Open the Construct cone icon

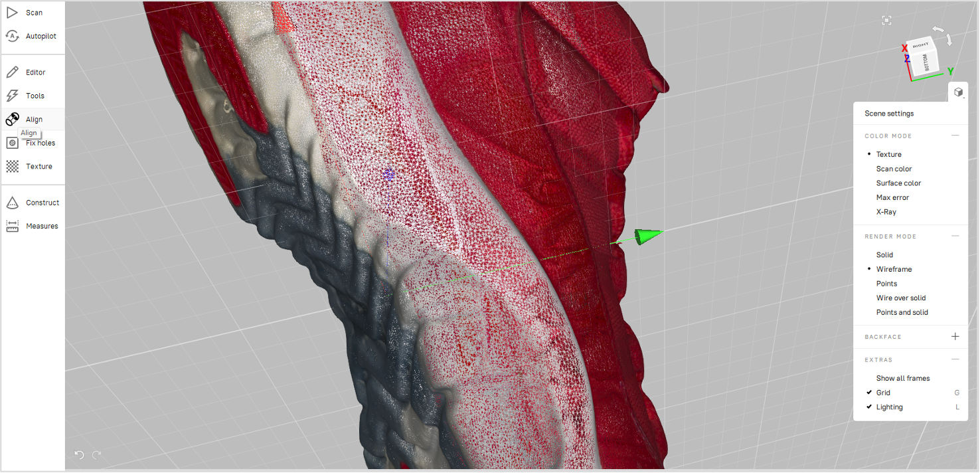click(x=12, y=203)
